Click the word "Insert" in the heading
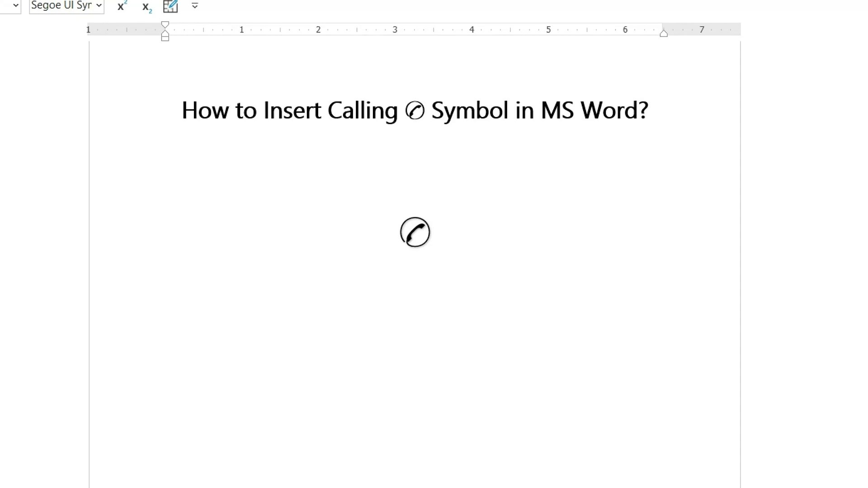The height and width of the screenshot is (488, 868). pyautogui.click(x=292, y=111)
